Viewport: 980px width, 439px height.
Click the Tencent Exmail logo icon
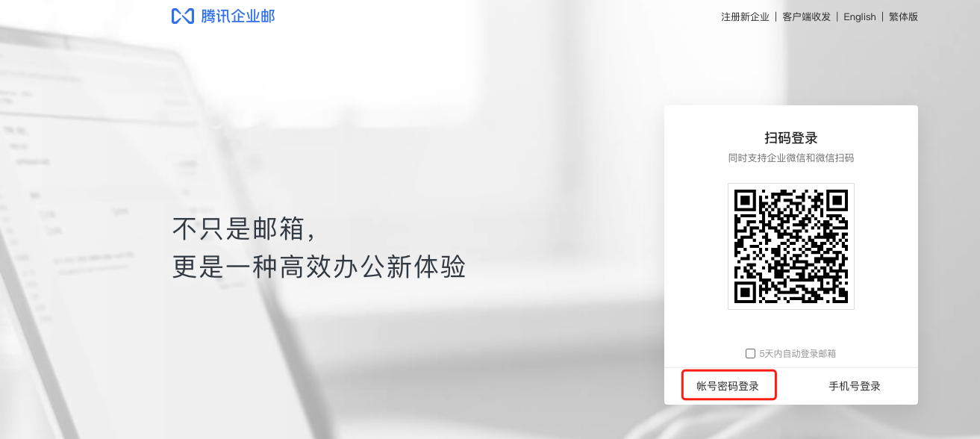pyautogui.click(x=183, y=16)
